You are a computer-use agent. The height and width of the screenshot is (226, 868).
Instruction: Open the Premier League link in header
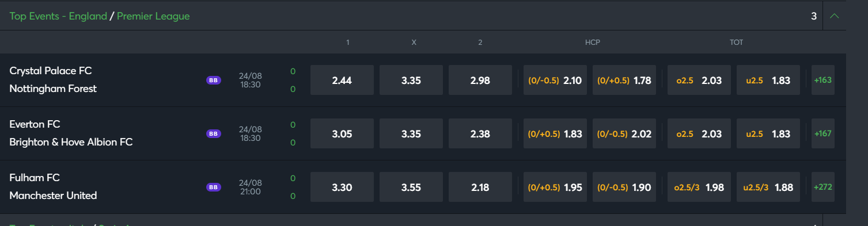click(153, 16)
